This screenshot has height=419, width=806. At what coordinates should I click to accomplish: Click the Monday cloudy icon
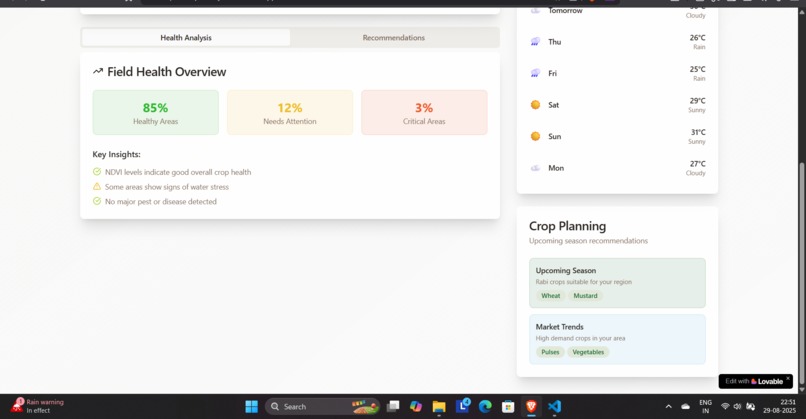click(x=535, y=168)
